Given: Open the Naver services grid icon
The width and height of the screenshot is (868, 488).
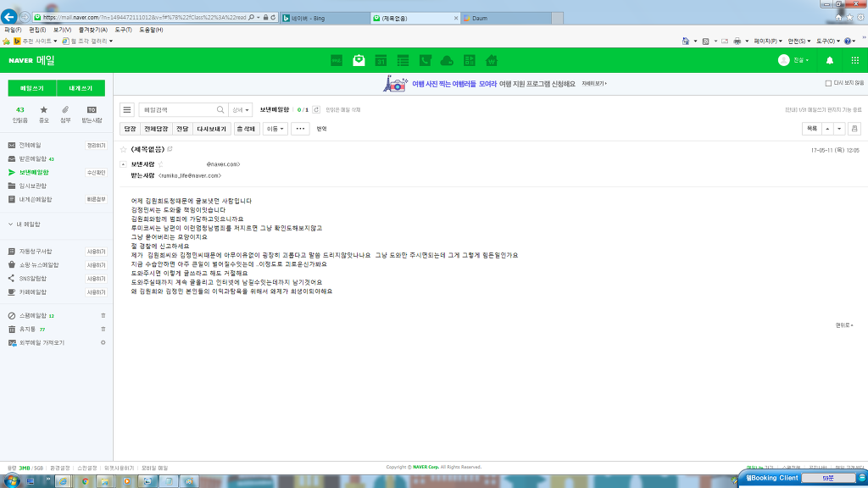Looking at the screenshot, I should (x=854, y=60).
